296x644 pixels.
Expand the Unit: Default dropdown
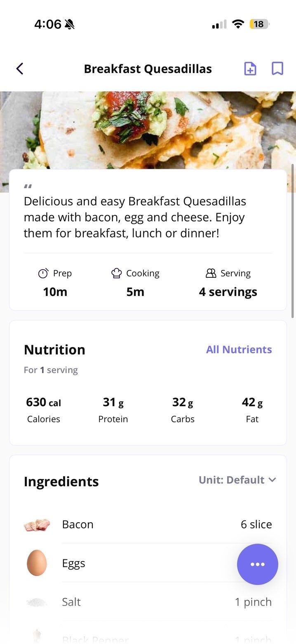tap(232, 480)
